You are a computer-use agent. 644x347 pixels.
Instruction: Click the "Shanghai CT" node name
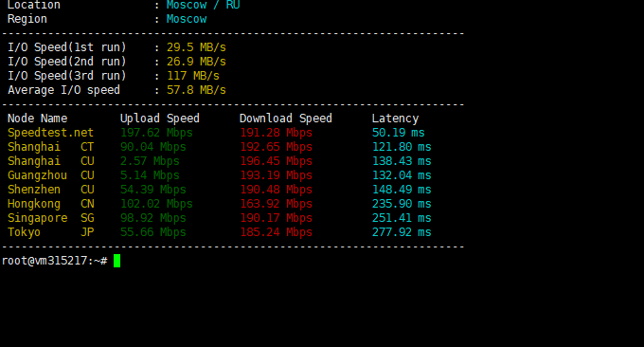(50, 147)
